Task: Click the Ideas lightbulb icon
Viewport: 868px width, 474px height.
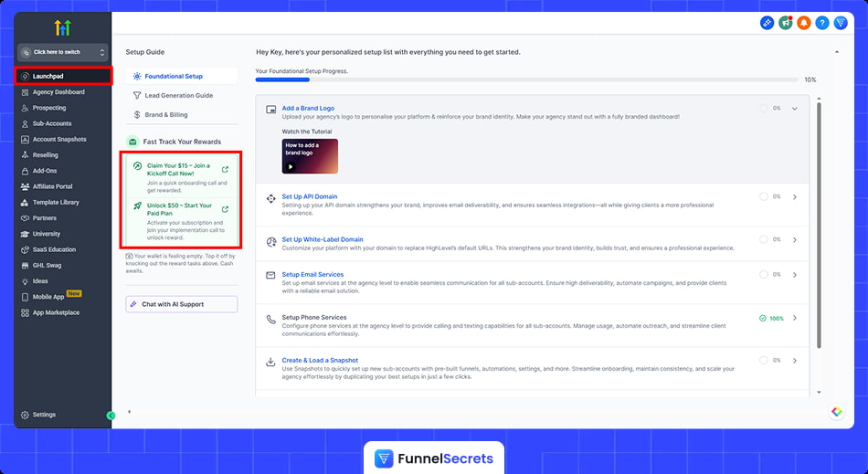Action: [25, 281]
